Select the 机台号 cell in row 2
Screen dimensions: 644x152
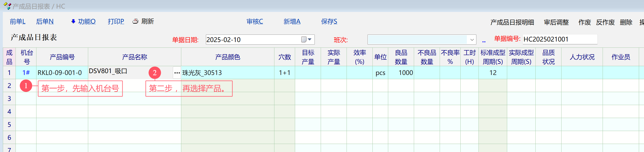tap(26, 86)
